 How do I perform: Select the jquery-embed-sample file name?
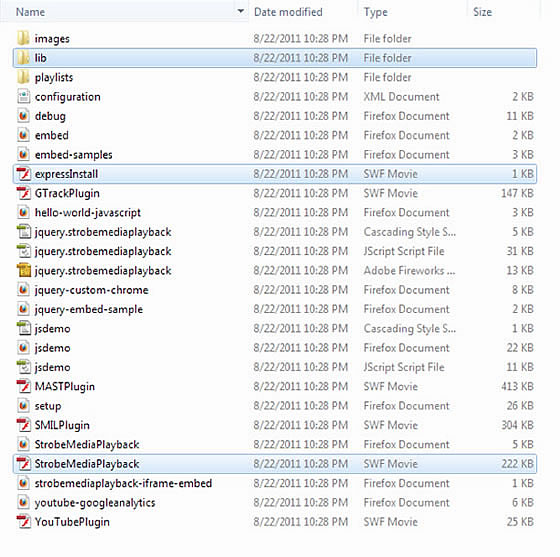(x=89, y=309)
